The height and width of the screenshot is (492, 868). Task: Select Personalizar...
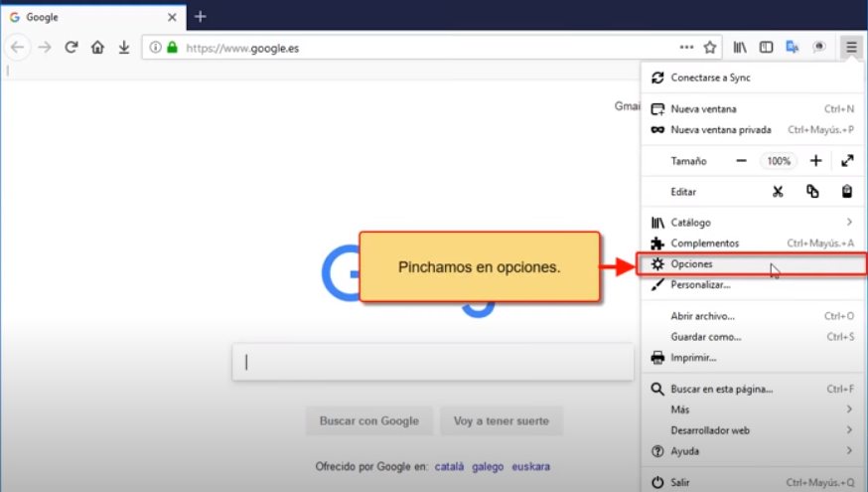pyautogui.click(x=753, y=285)
